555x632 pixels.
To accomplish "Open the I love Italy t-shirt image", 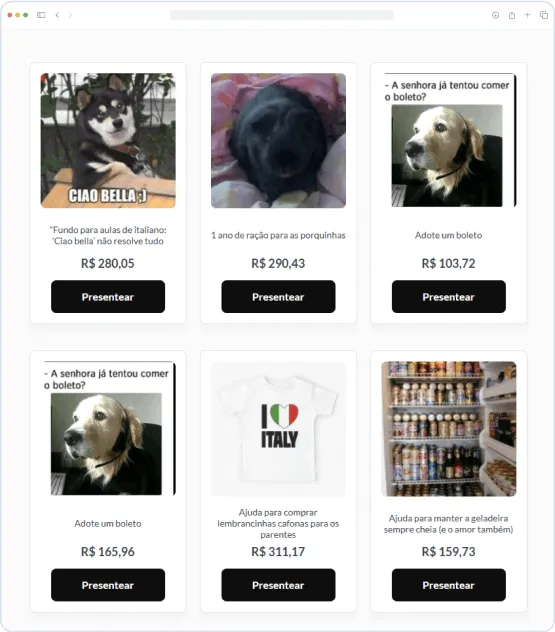I will (x=278, y=428).
